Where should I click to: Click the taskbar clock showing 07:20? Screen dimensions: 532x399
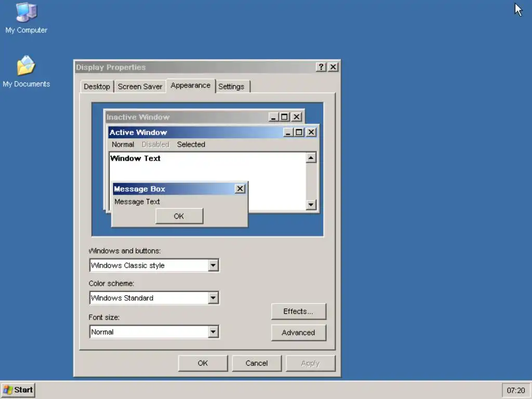[x=515, y=391]
